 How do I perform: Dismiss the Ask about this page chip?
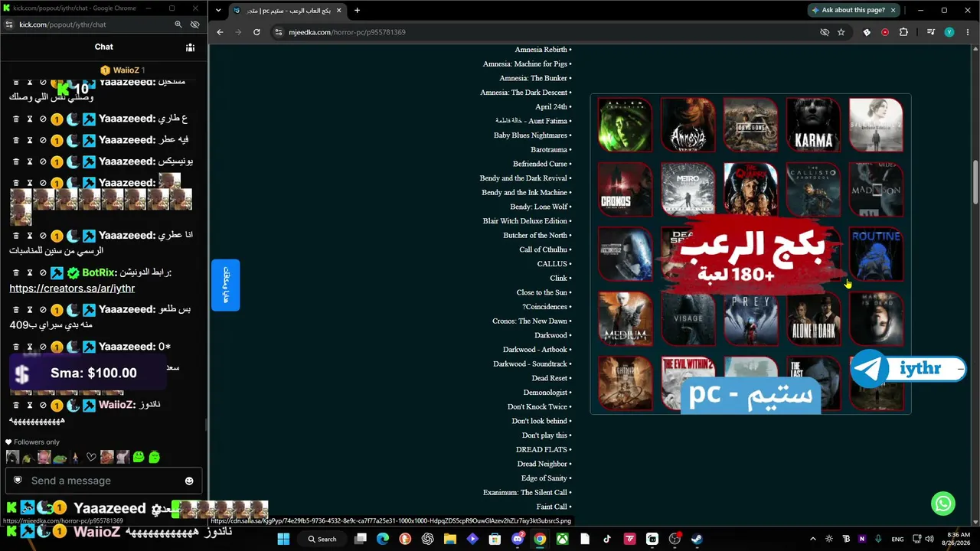pyautogui.click(x=893, y=10)
